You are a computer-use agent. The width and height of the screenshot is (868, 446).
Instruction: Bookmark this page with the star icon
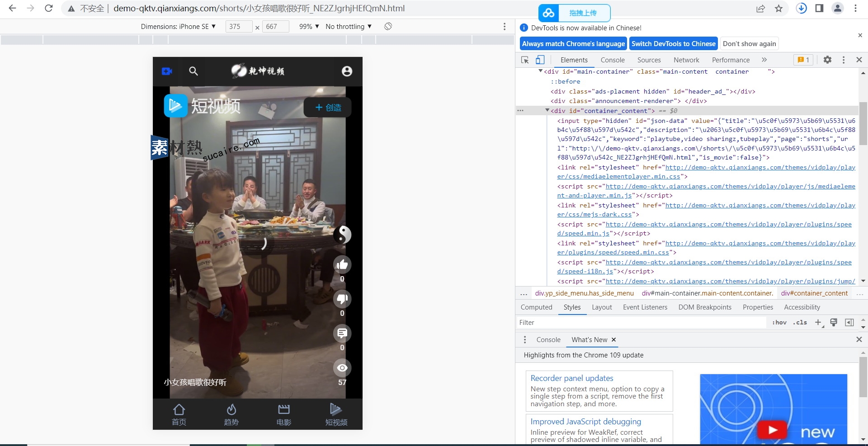(x=778, y=8)
